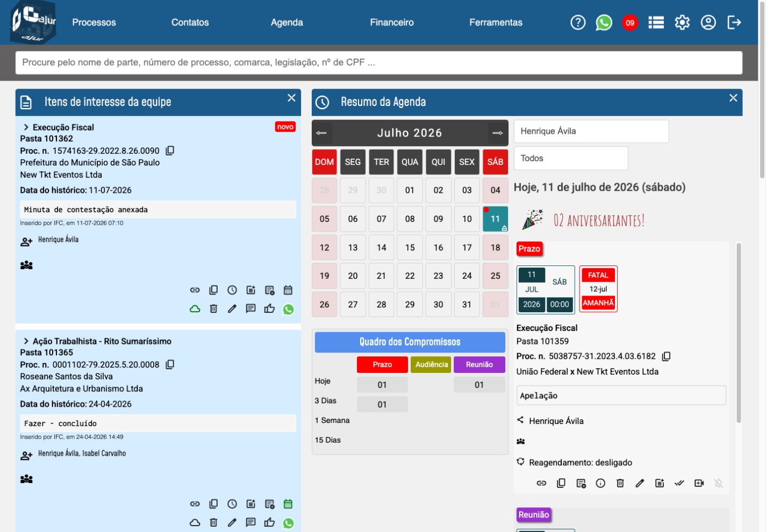Add user icon next to Henrique Ávila, Isabel Carvalho
The height and width of the screenshot is (532, 766).
[x=26, y=456]
